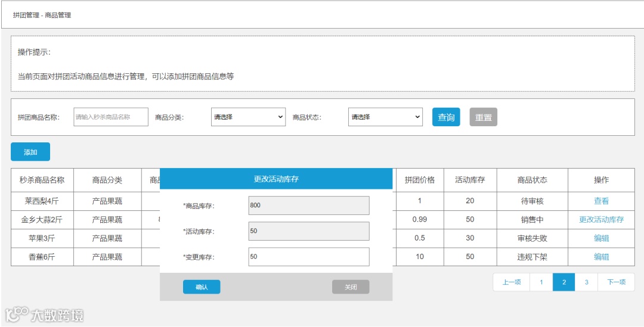Image resolution: width=644 pixels, height=327 pixels.
Task: Go to next page 下一项
Action: coord(616,282)
